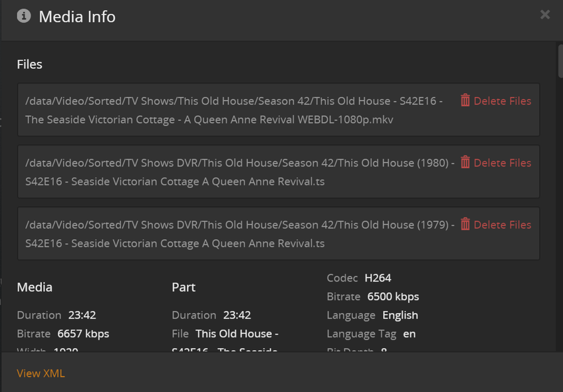Select the This Old House (1980) file path
This screenshot has width=563, height=392.
pos(240,171)
